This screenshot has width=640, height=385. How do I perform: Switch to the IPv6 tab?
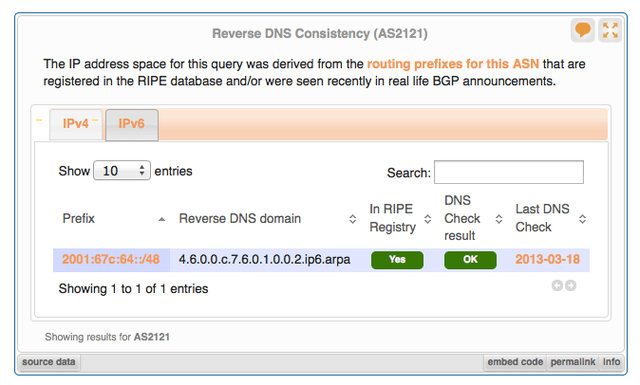pyautogui.click(x=131, y=125)
